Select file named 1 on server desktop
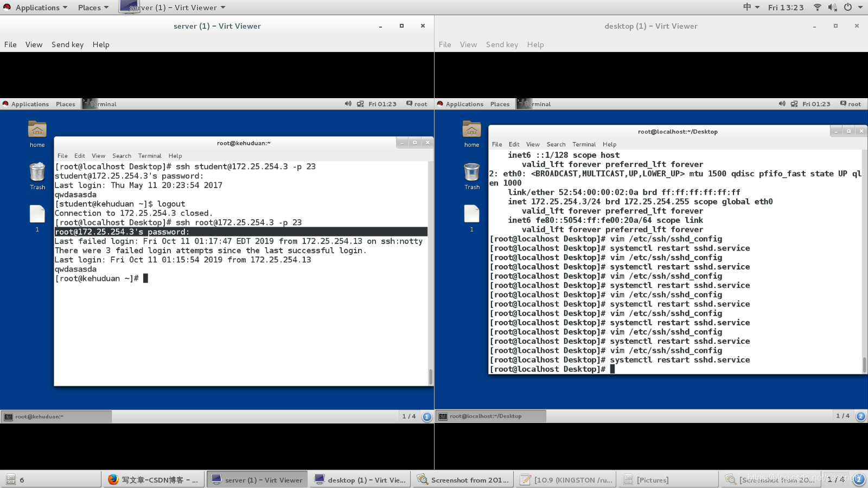 coord(37,218)
